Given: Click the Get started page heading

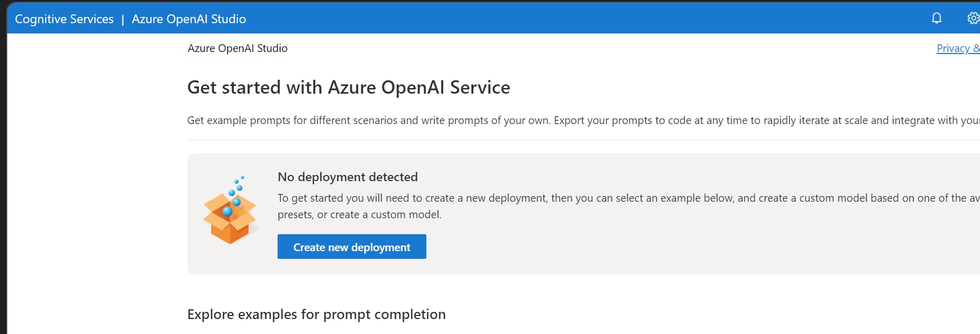Looking at the screenshot, I should [349, 87].
